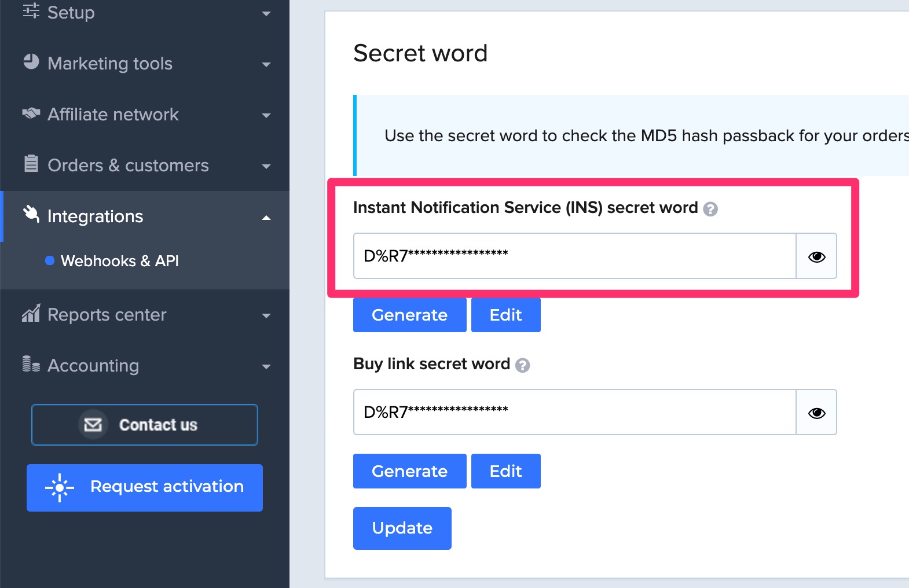The width and height of the screenshot is (909, 588).
Task: Select the Integrations menu item
Action: pos(145,216)
